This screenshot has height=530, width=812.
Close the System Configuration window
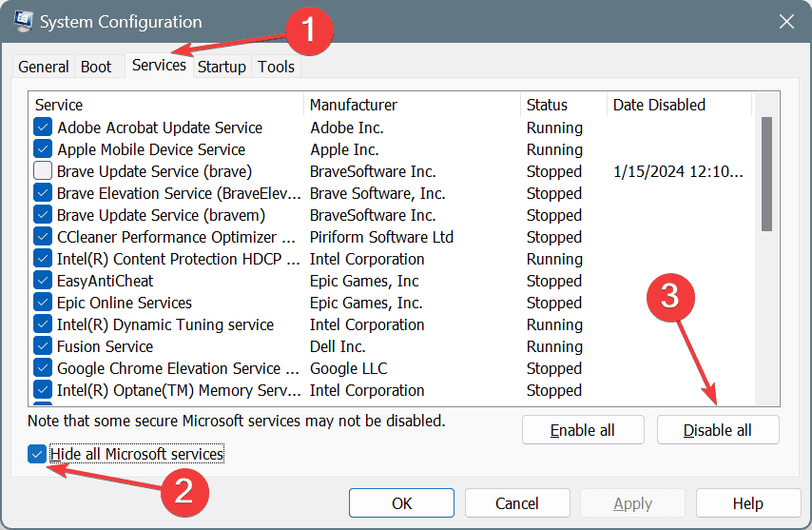pos(786,22)
